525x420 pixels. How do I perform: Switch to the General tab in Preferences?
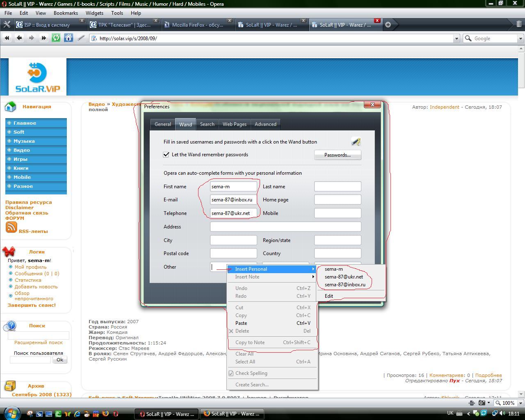pyautogui.click(x=163, y=124)
